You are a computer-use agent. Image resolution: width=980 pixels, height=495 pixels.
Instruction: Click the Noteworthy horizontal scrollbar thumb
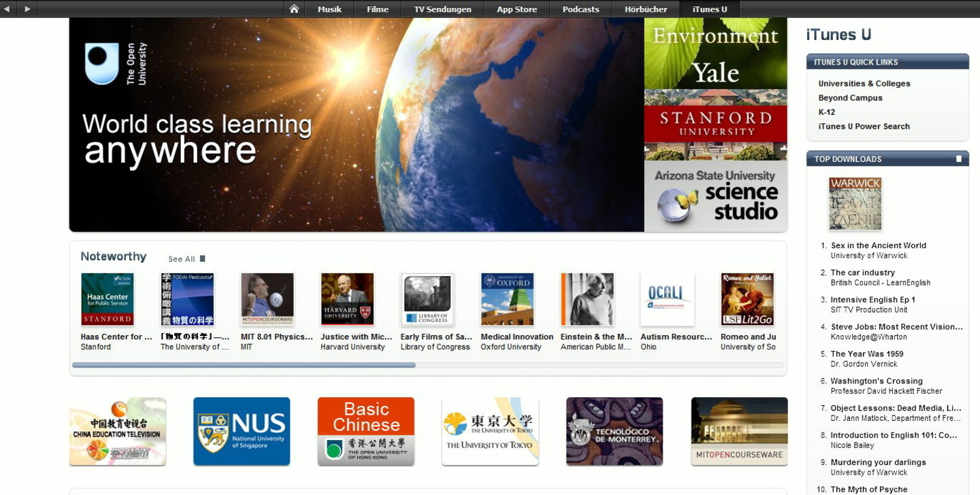click(x=244, y=365)
